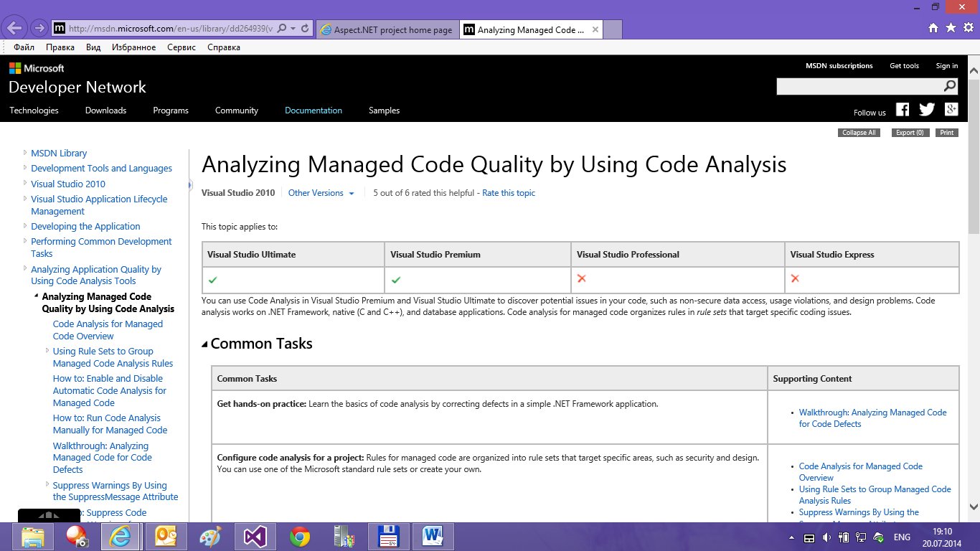
Task: Open Favorites star icon in browser
Action: (x=951, y=28)
